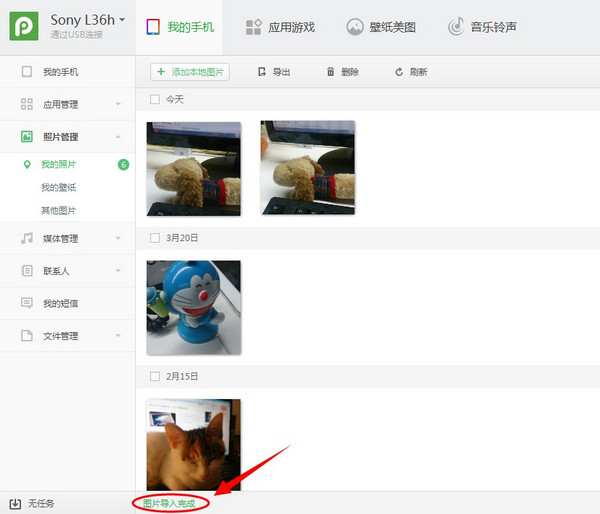Click the phone icon in 我的手机 tab
The image size is (600, 514).
click(x=153, y=27)
